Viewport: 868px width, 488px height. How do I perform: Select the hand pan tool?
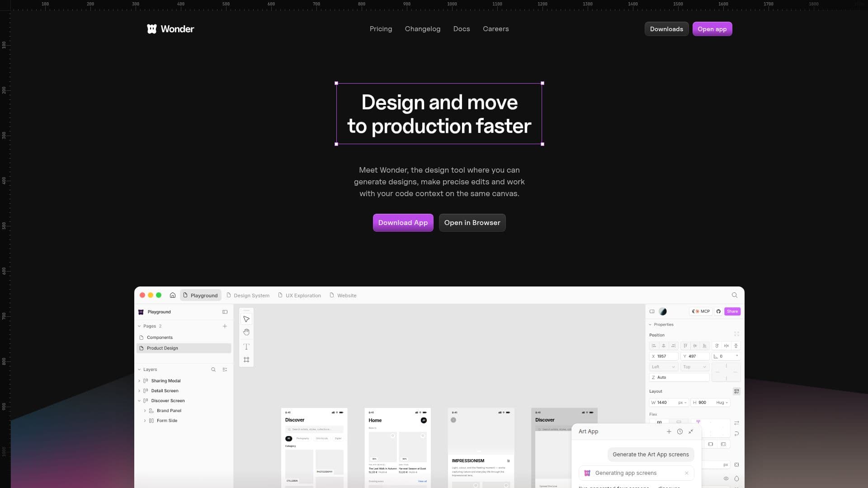(246, 332)
